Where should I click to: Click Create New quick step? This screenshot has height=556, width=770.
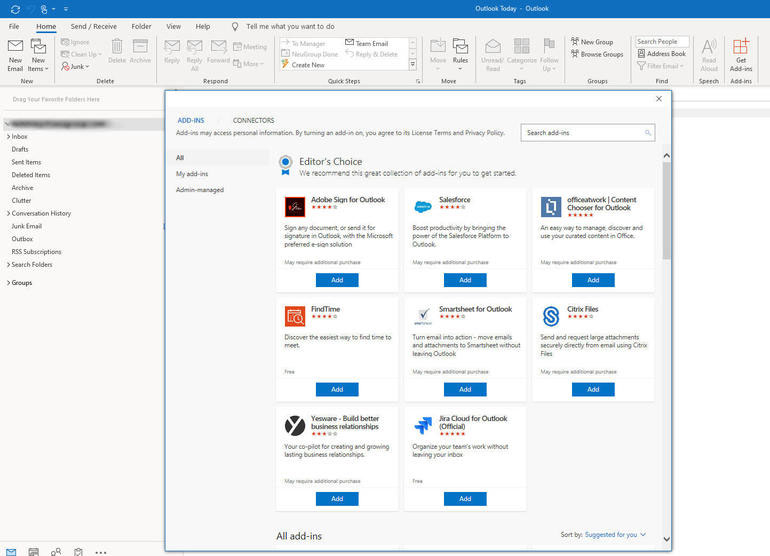coord(303,65)
